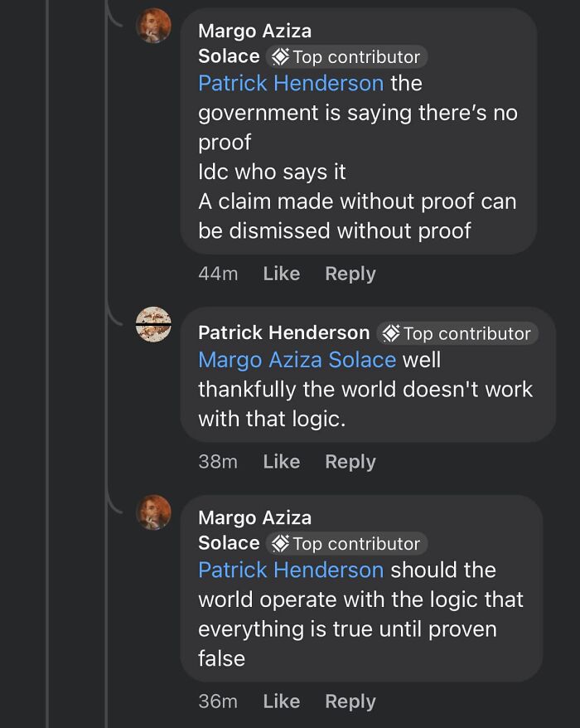Click the 36m timestamp

point(218,701)
